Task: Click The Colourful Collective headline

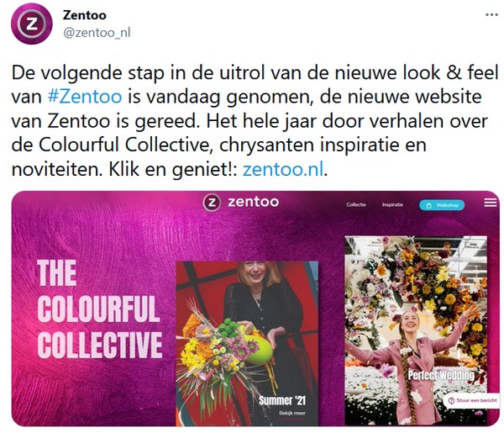Action: coord(100,309)
